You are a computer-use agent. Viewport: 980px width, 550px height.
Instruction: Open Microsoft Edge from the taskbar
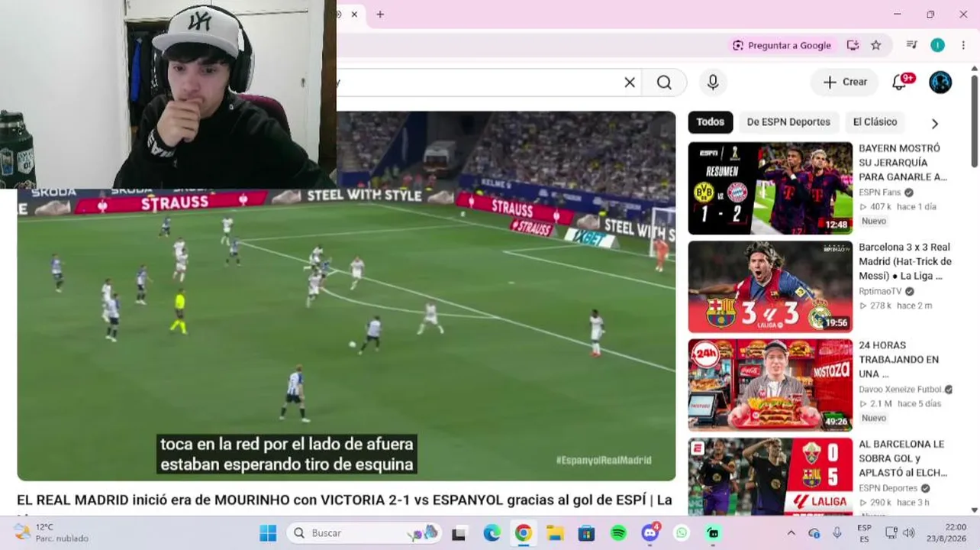pos(492,533)
